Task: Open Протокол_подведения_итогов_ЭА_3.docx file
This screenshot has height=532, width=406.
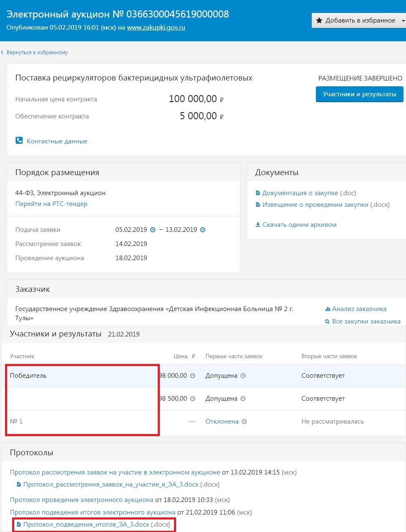Action: click(x=86, y=524)
